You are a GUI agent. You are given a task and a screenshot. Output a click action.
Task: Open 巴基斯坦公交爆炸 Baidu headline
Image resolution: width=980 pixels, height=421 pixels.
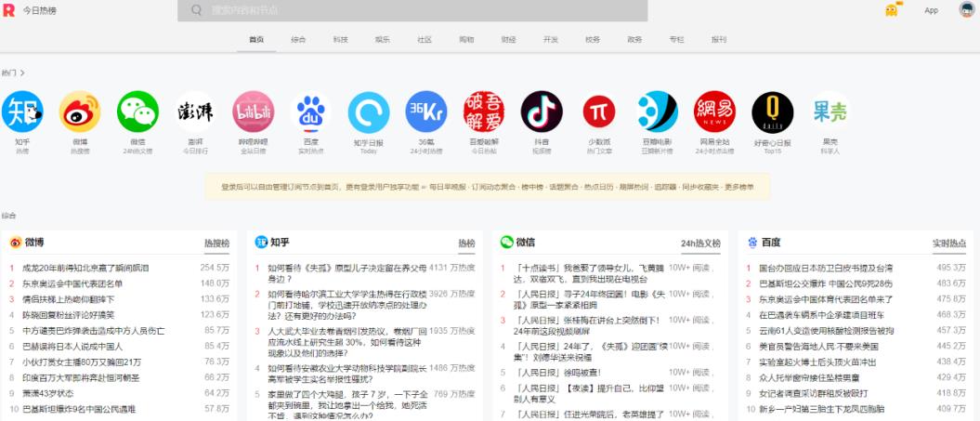tap(826, 283)
